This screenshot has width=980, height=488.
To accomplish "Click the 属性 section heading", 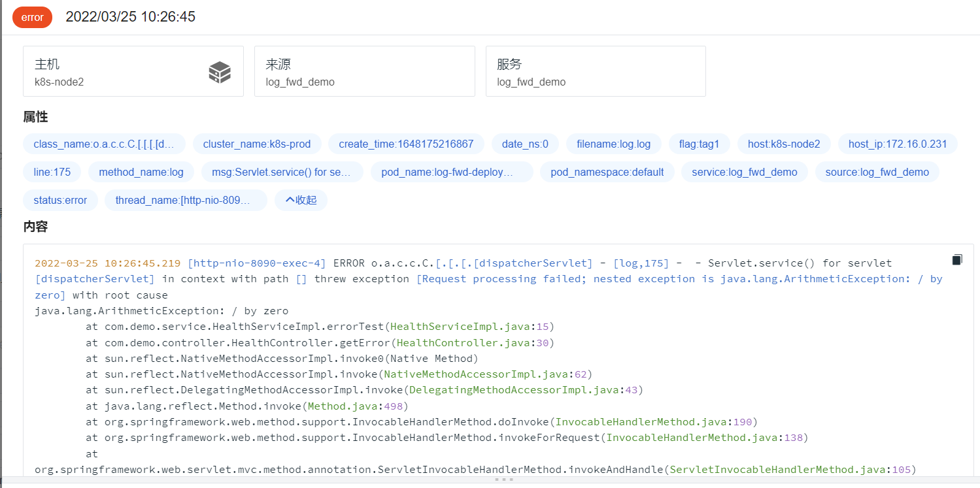I will [35, 117].
